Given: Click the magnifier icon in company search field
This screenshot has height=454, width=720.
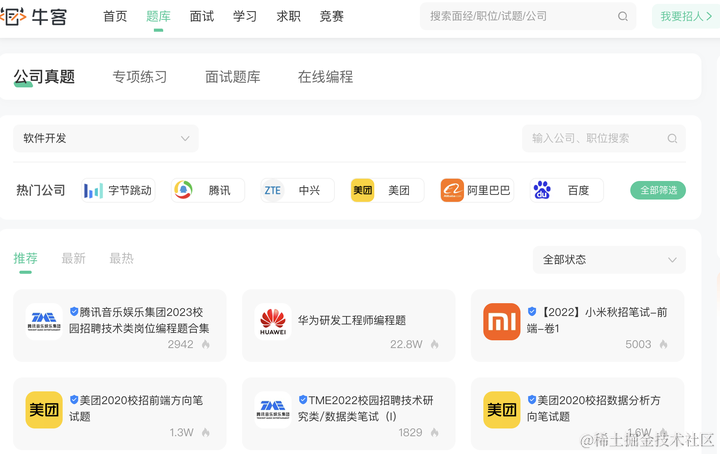Looking at the screenshot, I should (672, 139).
